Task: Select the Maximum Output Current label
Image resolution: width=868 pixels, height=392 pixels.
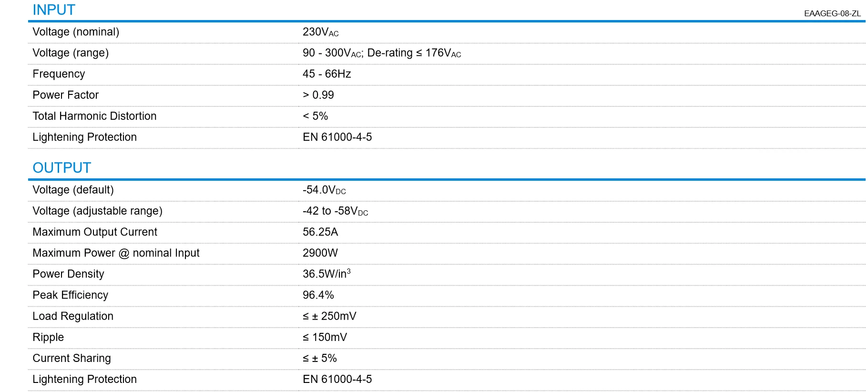Action: [x=95, y=232]
